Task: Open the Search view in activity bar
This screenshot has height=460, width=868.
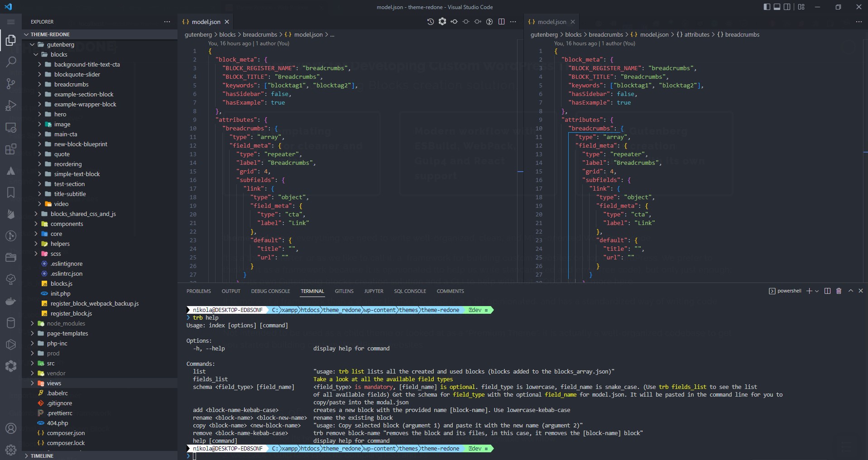Action: (11, 62)
